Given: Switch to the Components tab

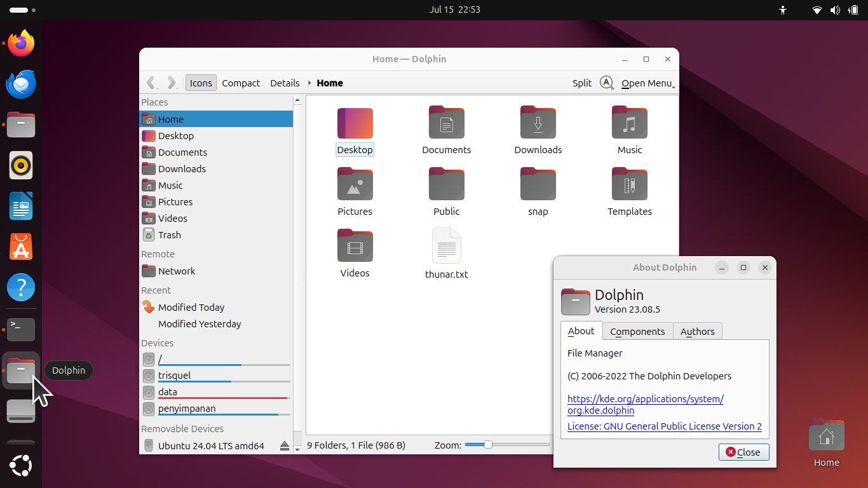Looking at the screenshot, I should tap(637, 331).
